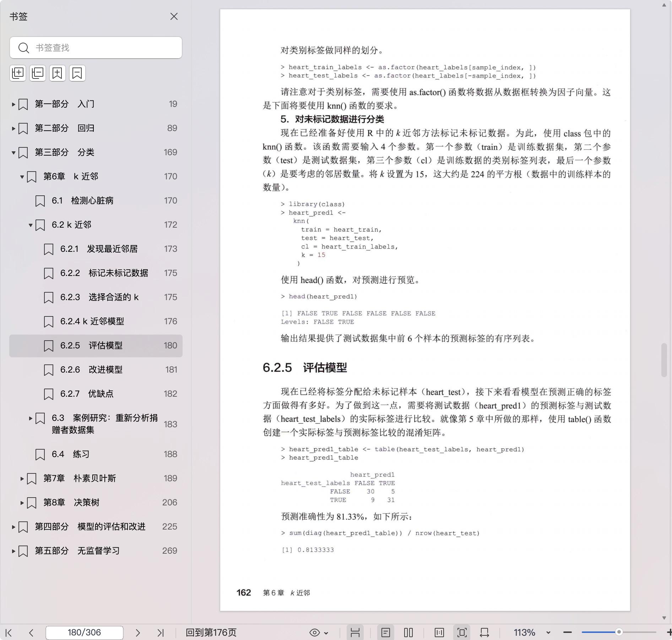Jump to the first page
The width and height of the screenshot is (672, 640).
coord(9,633)
